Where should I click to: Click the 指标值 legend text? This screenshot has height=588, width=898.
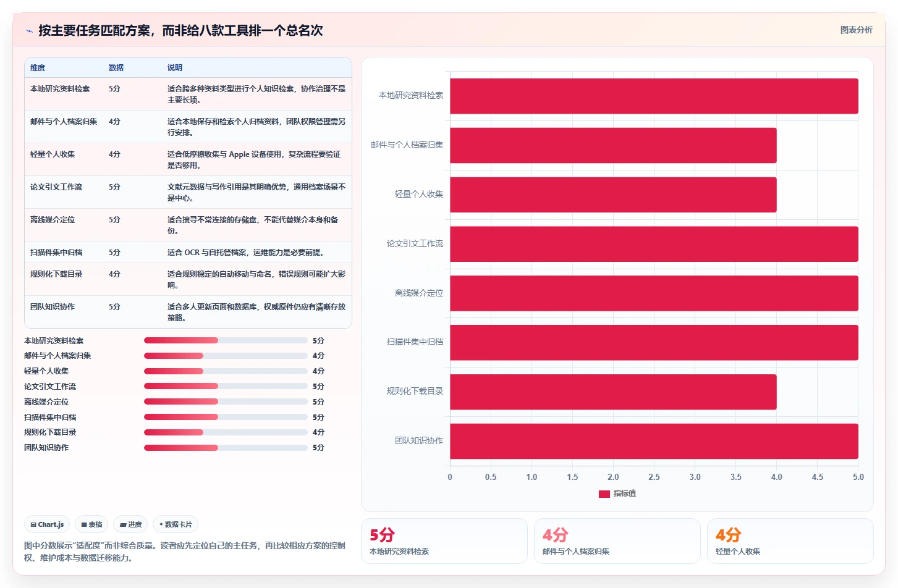(625, 493)
